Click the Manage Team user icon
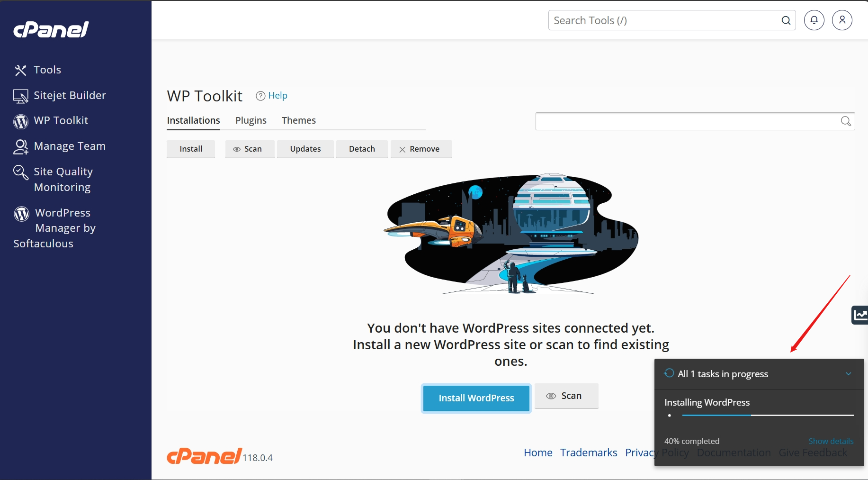This screenshot has height=480, width=868. click(x=20, y=147)
